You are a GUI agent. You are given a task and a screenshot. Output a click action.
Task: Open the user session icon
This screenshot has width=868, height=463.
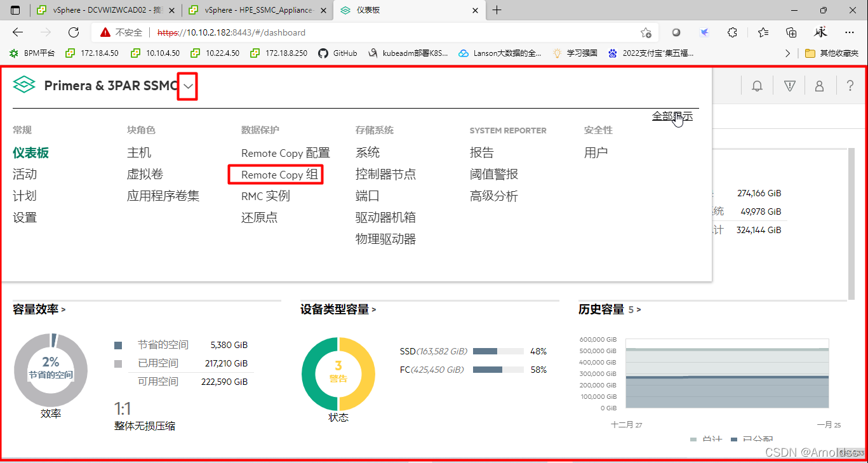819,86
